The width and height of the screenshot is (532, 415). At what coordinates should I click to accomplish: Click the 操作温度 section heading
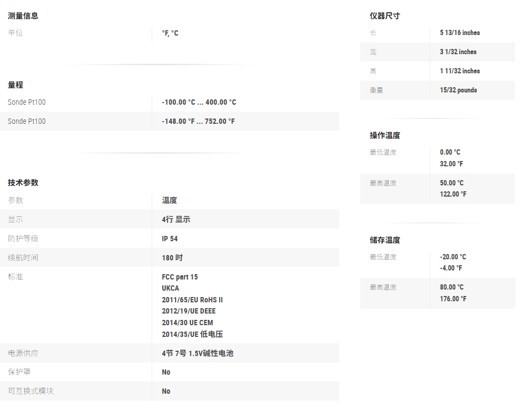pos(385,135)
